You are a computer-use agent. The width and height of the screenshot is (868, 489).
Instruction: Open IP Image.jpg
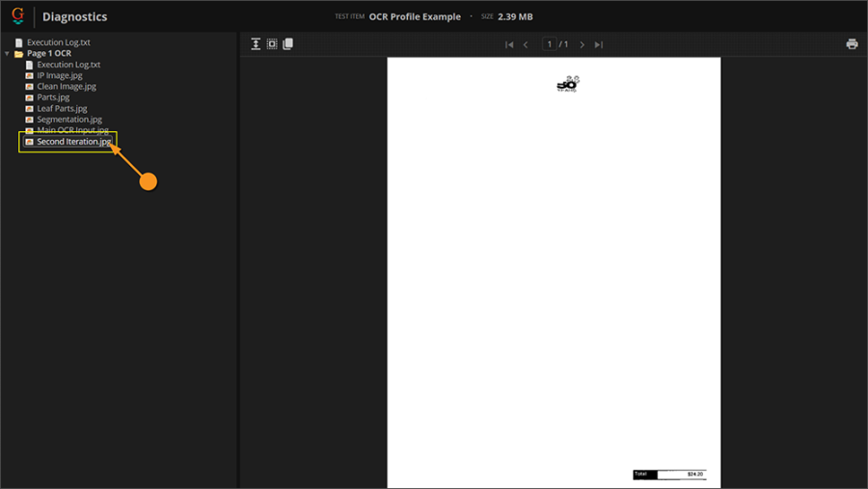[x=60, y=75]
